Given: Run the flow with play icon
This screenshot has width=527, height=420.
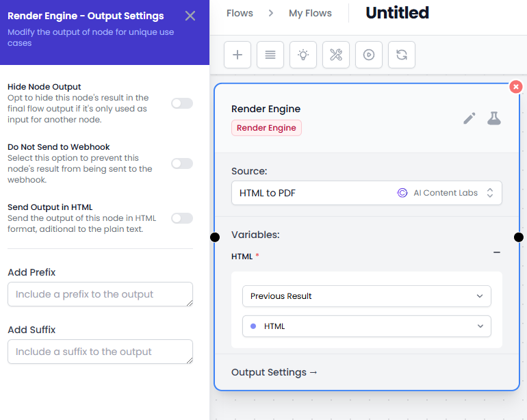Looking at the screenshot, I should (x=369, y=55).
